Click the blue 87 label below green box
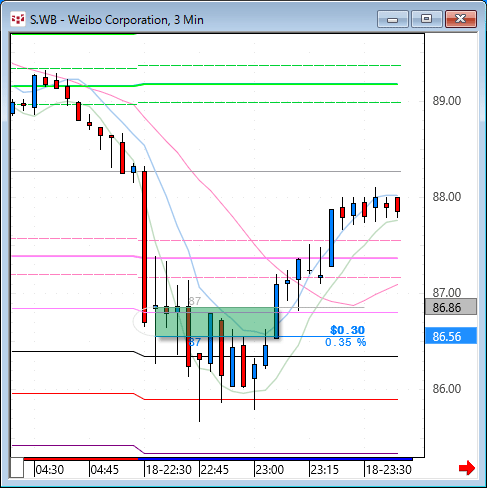The height and width of the screenshot is (488, 487). (195, 342)
